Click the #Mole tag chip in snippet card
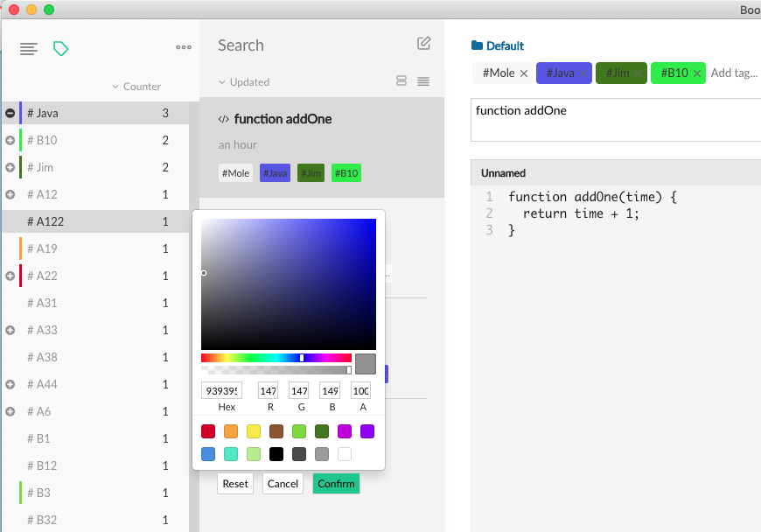761x532 pixels. click(236, 173)
